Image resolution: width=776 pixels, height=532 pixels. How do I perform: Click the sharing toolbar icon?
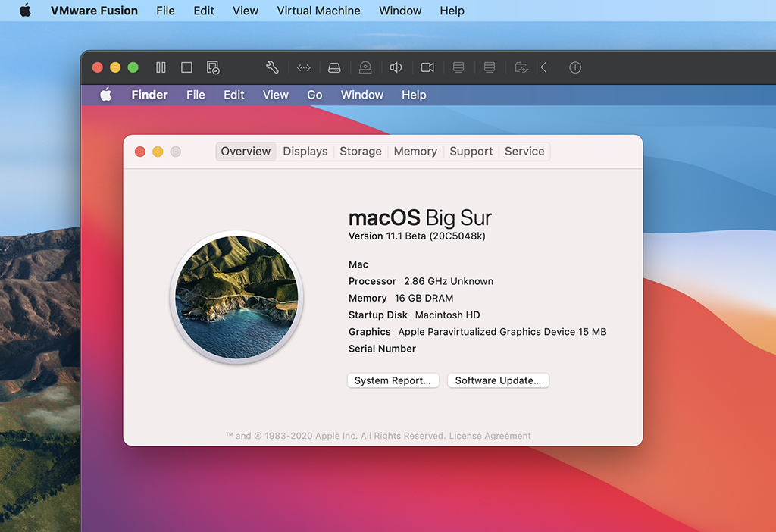click(521, 67)
